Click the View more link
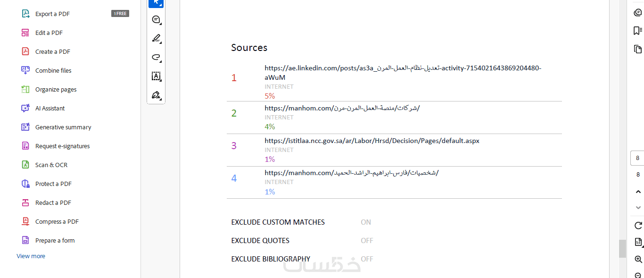The width and height of the screenshot is (644, 278). pyautogui.click(x=31, y=256)
